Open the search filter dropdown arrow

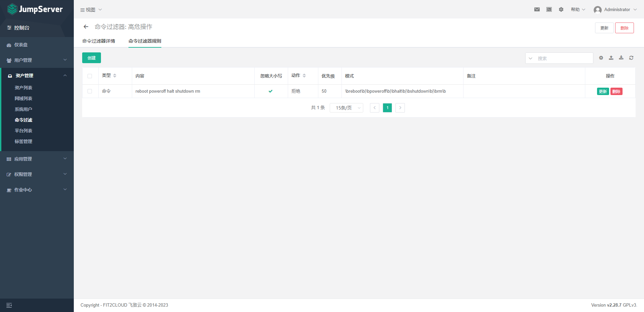point(531,58)
